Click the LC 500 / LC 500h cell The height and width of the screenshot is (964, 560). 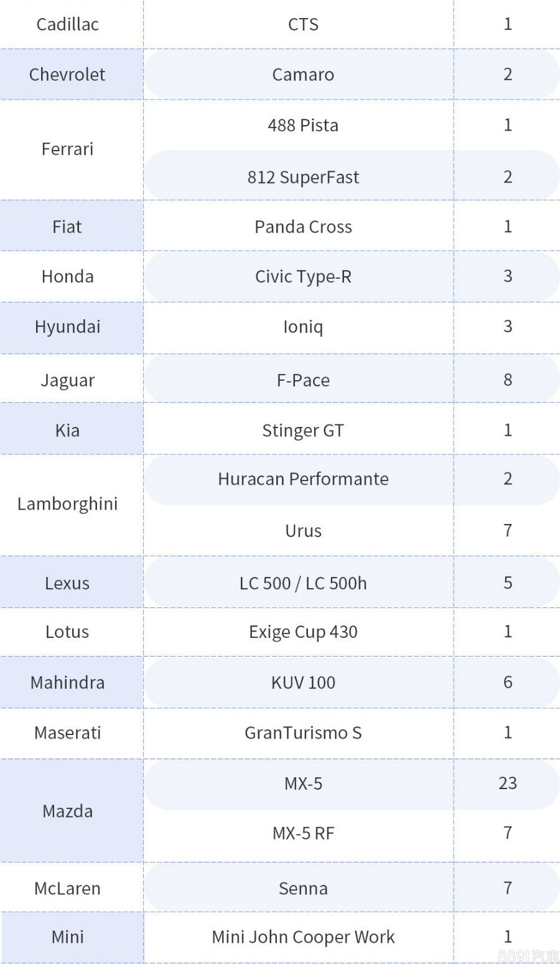[303, 584]
